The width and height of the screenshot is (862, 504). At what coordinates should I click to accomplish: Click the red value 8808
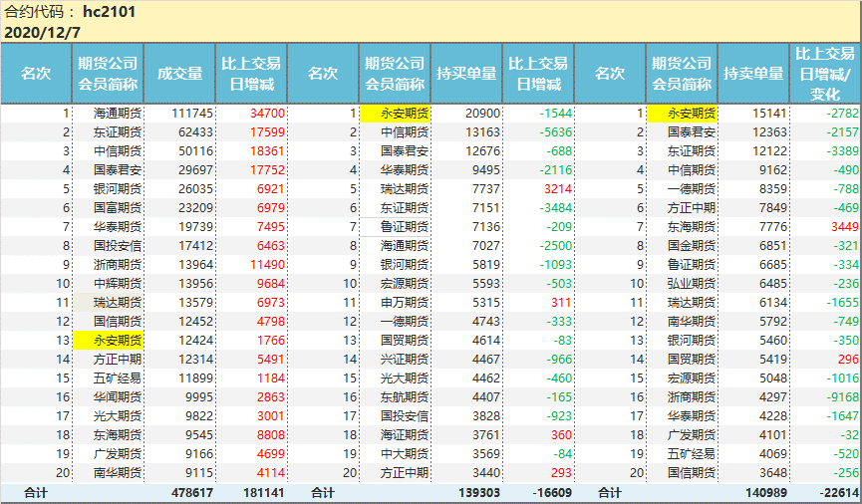pos(271,434)
